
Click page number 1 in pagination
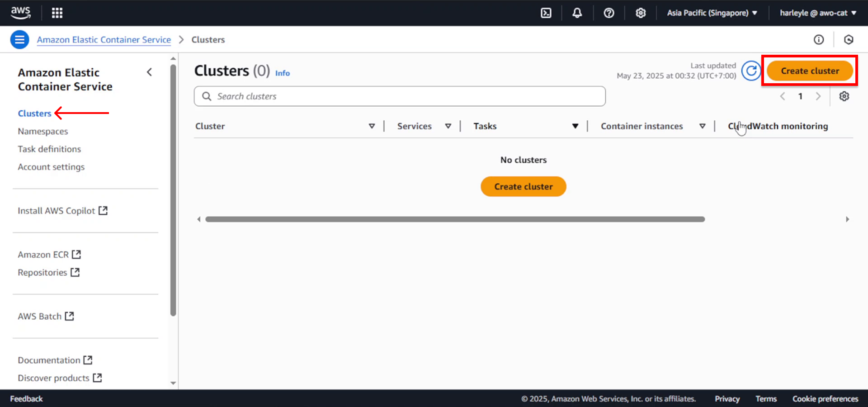[800, 96]
